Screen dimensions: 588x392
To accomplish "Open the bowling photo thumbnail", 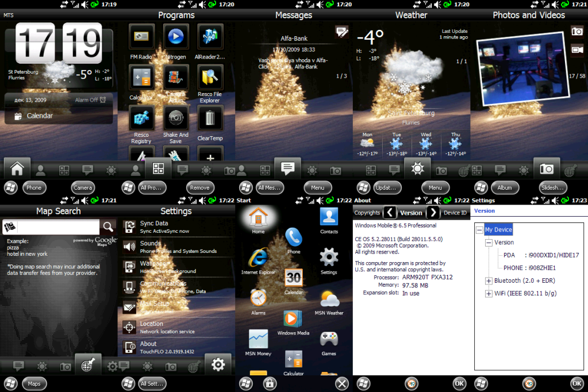I will [x=523, y=68].
